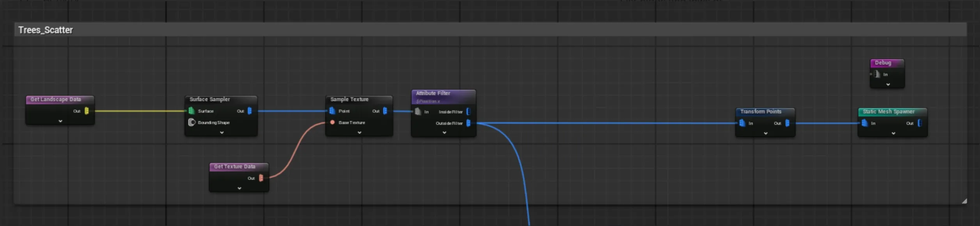Expand Surface Sampler node chevron
This screenshot has width=980, height=226.
tap(222, 132)
